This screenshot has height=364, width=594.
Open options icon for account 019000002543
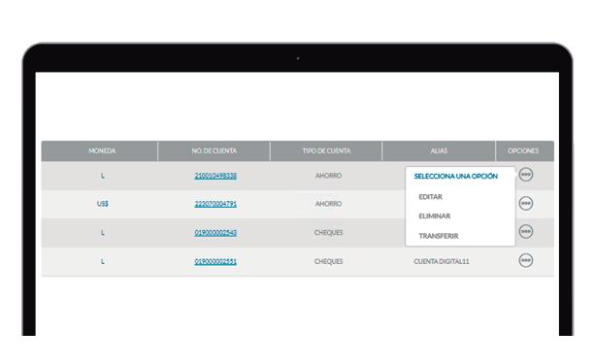tap(525, 231)
